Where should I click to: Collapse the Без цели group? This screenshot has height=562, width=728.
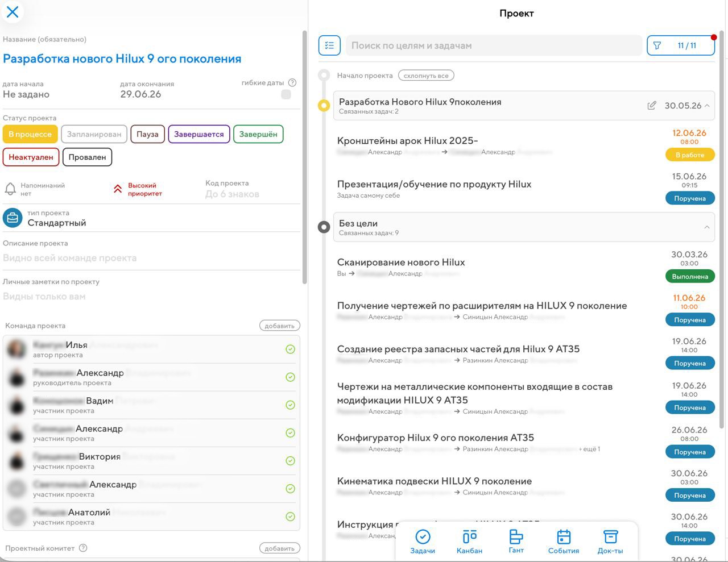point(707,227)
